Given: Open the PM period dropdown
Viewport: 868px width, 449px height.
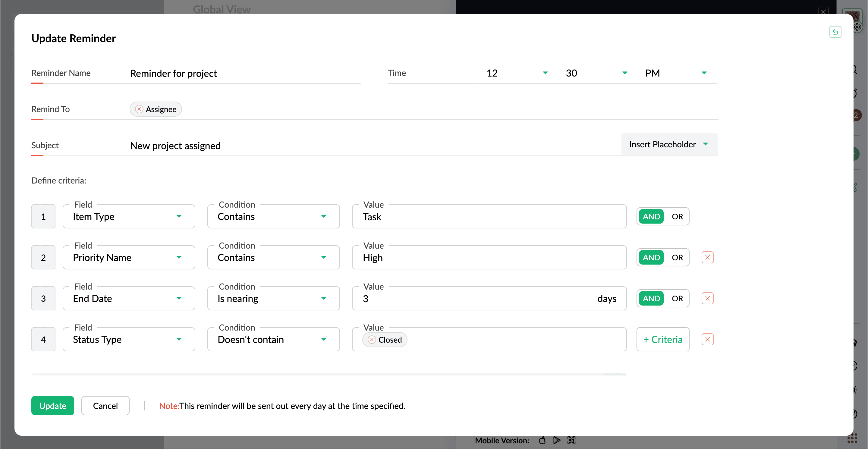Looking at the screenshot, I should tap(676, 73).
